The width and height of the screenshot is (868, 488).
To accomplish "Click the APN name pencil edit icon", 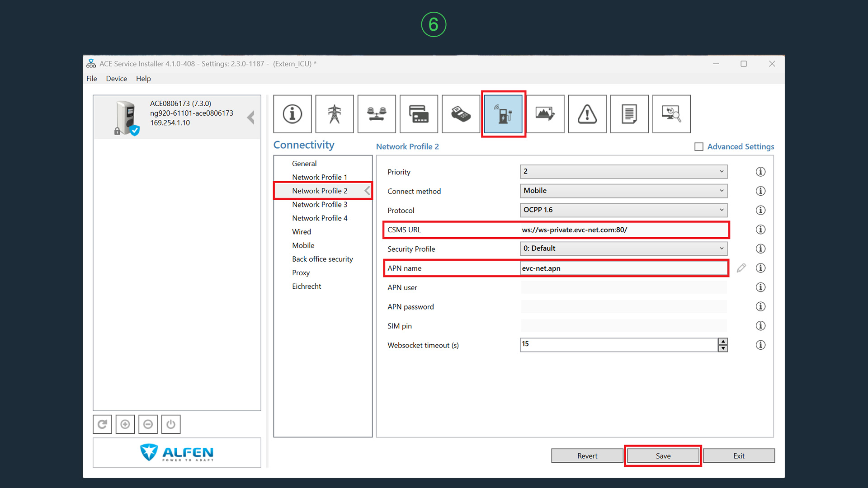I will click(x=741, y=268).
